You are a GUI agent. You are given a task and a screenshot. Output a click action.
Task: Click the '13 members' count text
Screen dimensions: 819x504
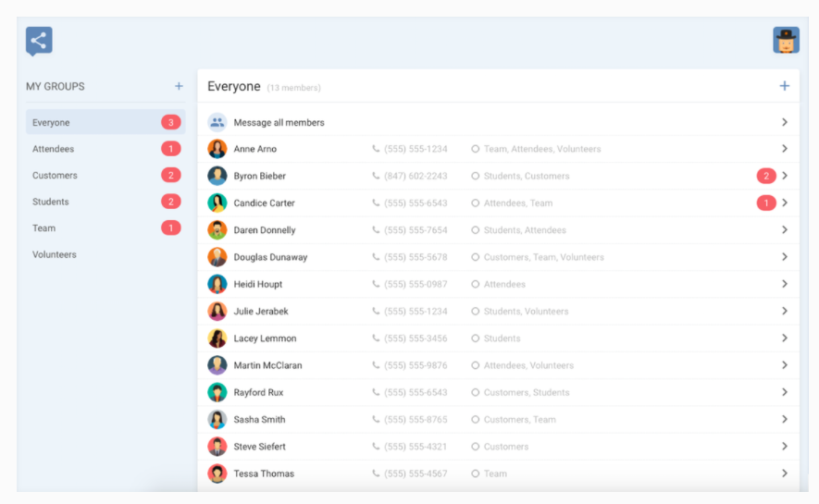[293, 88]
